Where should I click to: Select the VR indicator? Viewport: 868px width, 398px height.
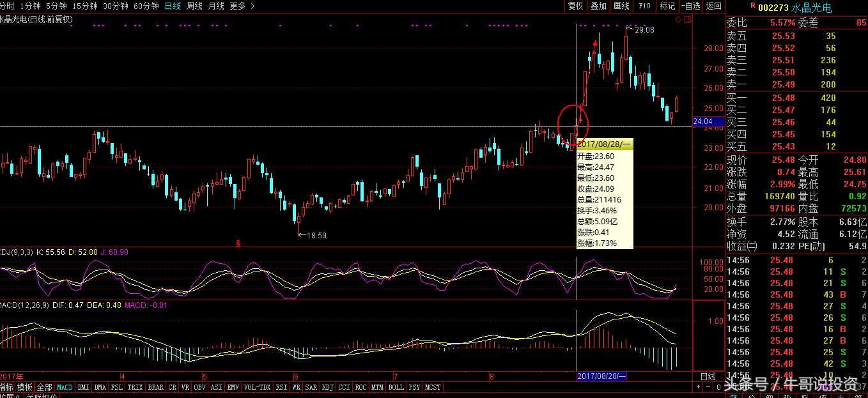pos(185,387)
